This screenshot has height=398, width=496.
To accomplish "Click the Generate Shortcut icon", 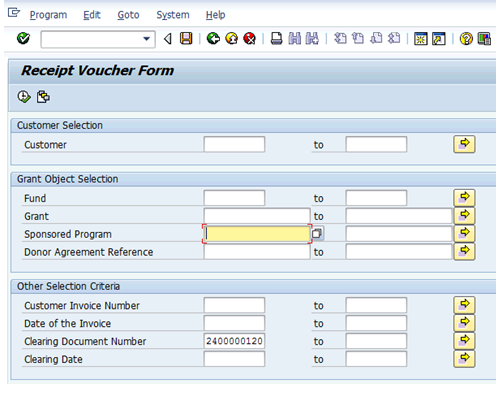I will 439,39.
